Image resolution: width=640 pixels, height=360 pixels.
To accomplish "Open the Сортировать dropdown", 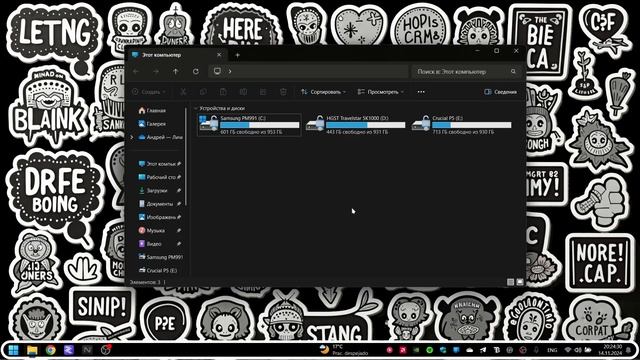I will pos(323,92).
